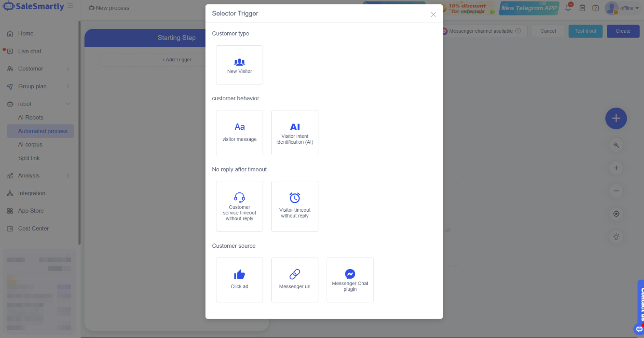
Task: Open the notifications bell
Action: pyautogui.click(x=568, y=8)
